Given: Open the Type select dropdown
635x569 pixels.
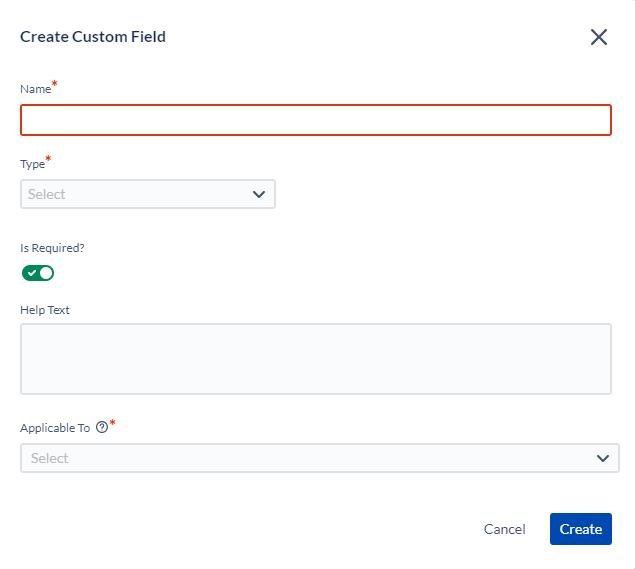Looking at the screenshot, I should (x=148, y=194).
